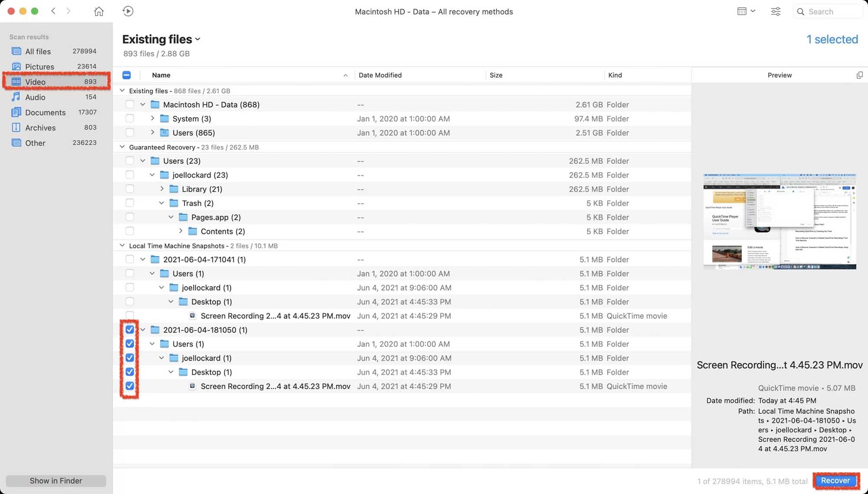The image size is (868, 494).
Task: Uncheck the 2021-06-04-181050 row checkbox
Action: tap(129, 329)
